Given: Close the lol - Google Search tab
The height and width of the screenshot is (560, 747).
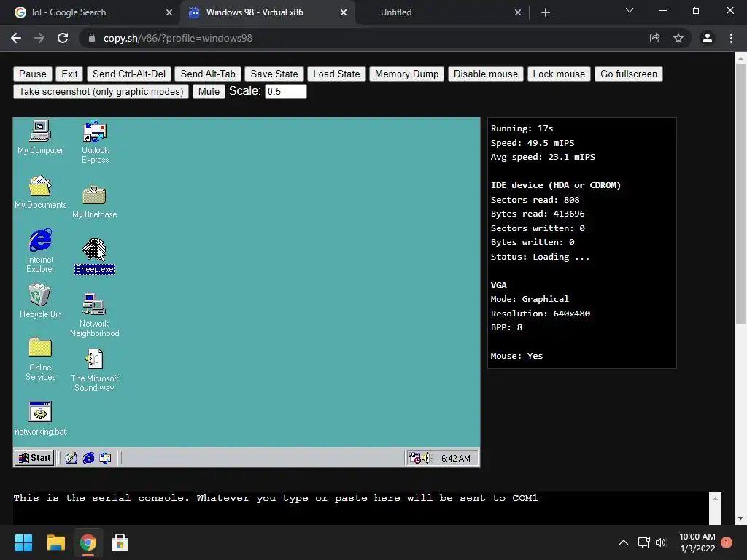Looking at the screenshot, I should click(169, 12).
